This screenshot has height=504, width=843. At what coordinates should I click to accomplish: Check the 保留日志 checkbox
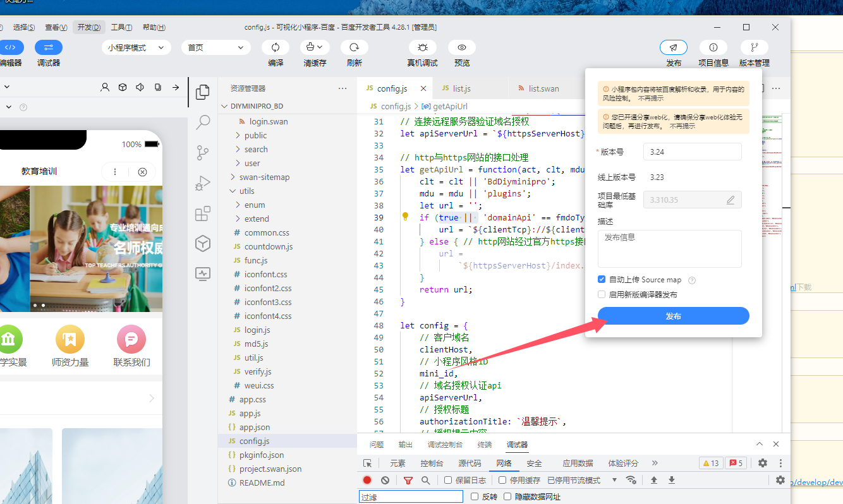point(448,480)
